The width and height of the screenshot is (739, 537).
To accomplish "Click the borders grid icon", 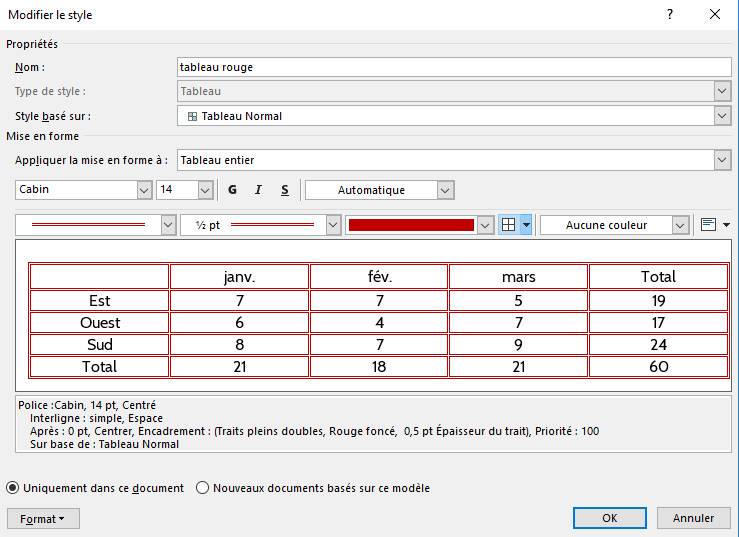I will [x=509, y=225].
